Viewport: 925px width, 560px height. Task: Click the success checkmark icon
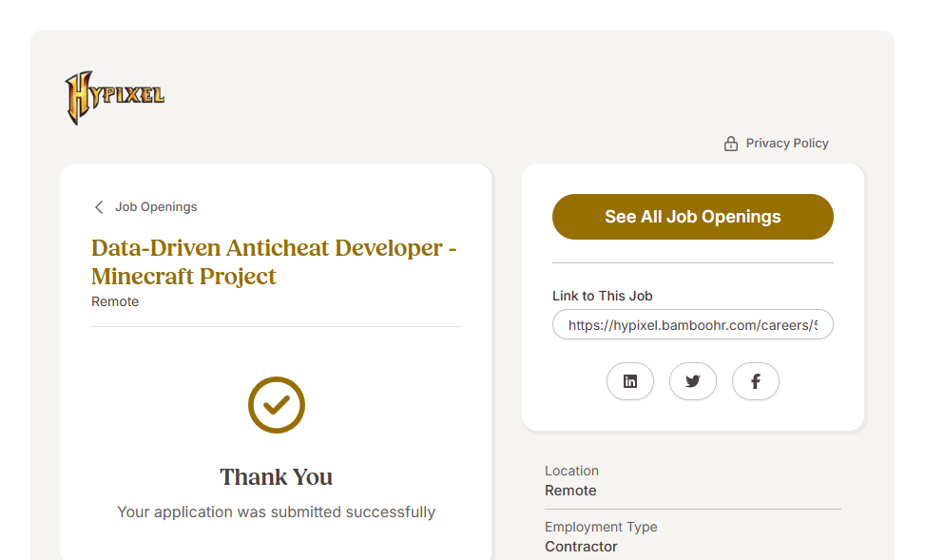277,405
